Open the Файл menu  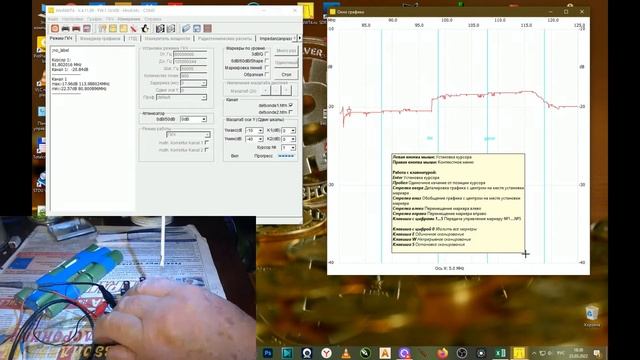click(x=53, y=19)
